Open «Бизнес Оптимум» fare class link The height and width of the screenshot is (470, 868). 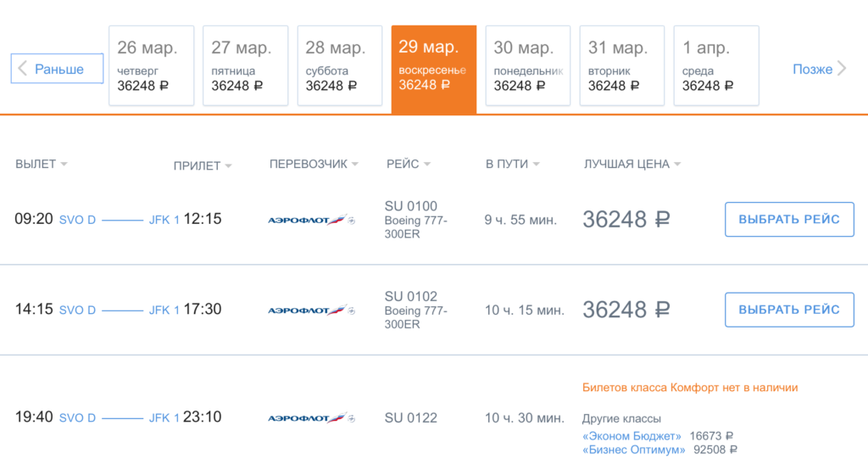(634, 450)
